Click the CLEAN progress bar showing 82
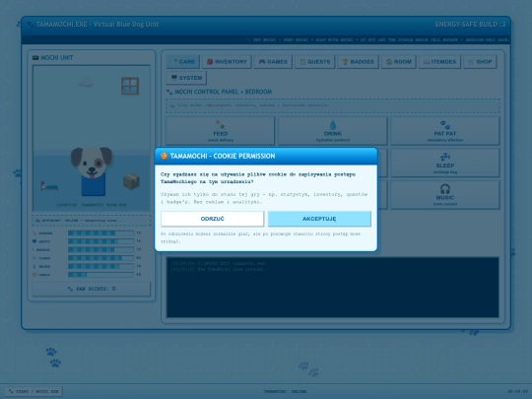The height and width of the screenshot is (399, 532). [x=100, y=258]
